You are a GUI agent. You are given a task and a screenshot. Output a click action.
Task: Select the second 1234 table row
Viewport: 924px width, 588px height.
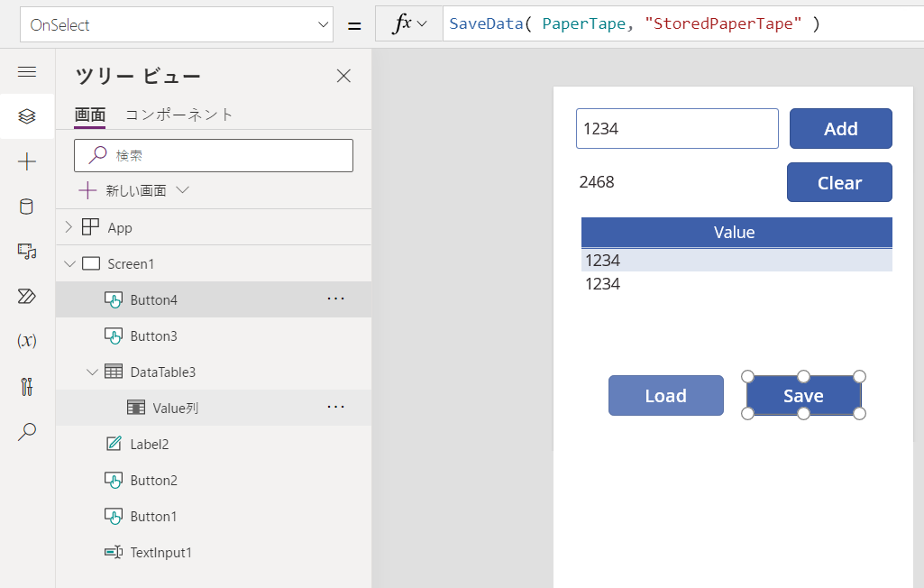736,284
